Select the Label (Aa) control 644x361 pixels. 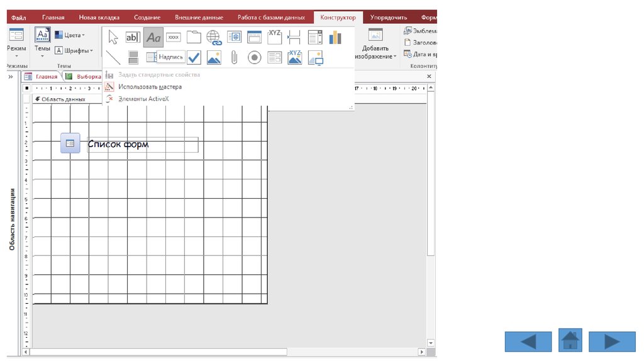[153, 38]
